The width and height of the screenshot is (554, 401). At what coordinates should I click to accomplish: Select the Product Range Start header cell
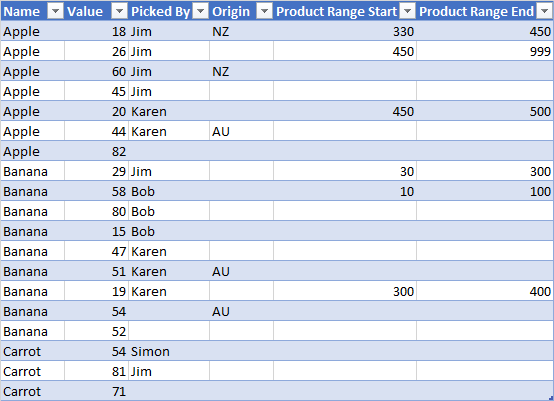345,12
